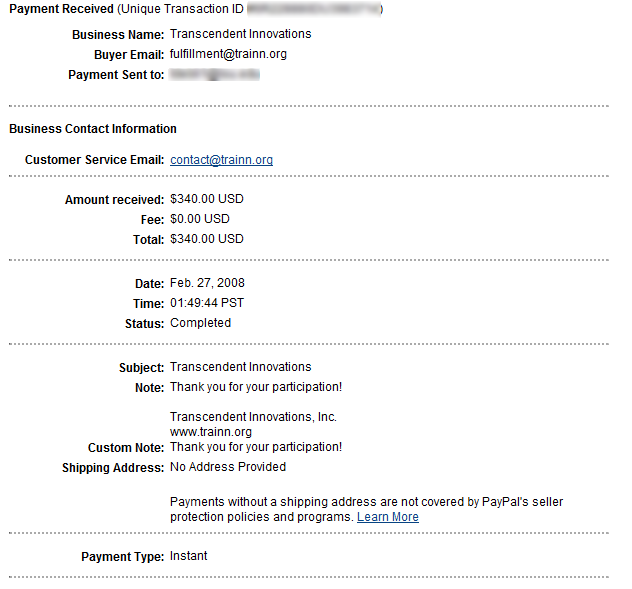Click the Total $340.00 USD value

point(207,239)
